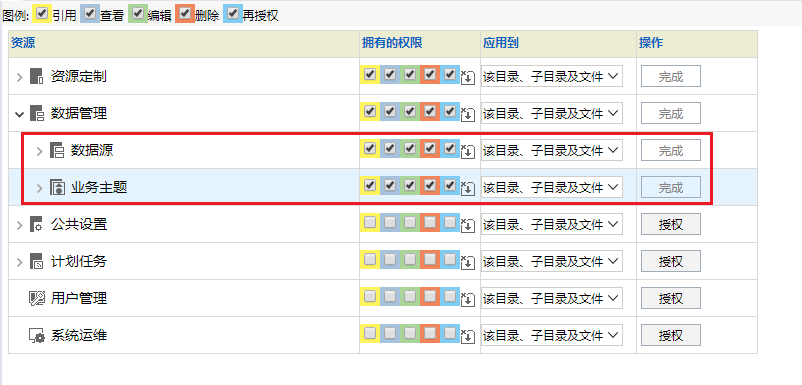Click 授权 button for 公共设置

point(671,224)
